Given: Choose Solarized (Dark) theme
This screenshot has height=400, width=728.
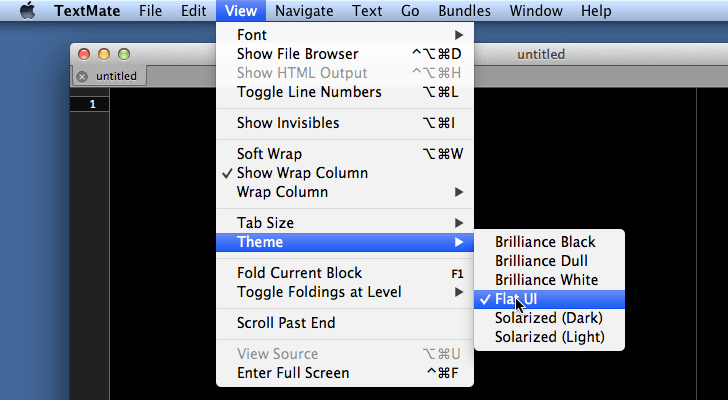Looking at the screenshot, I should coord(549,318).
